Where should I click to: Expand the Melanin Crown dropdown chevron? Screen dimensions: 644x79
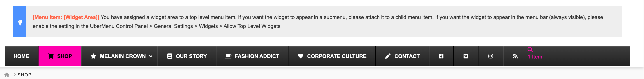point(151,56)
